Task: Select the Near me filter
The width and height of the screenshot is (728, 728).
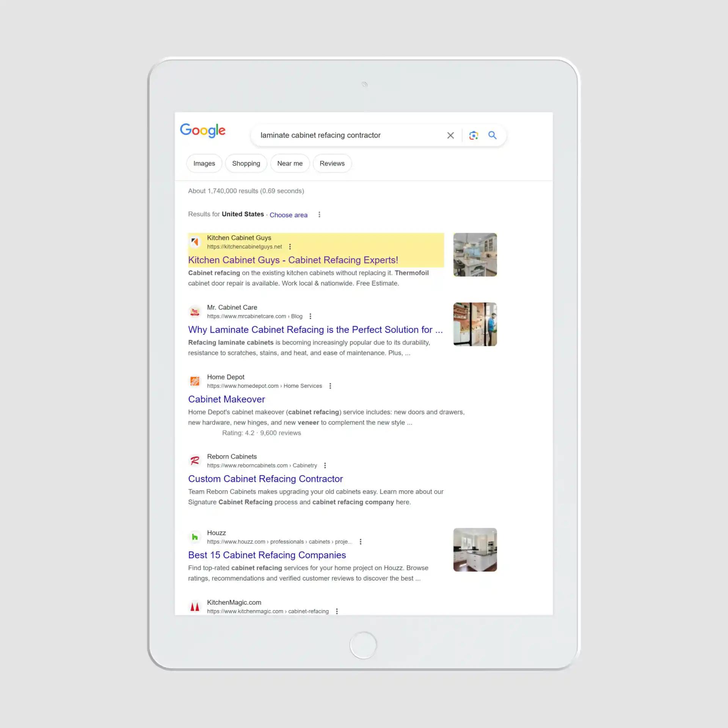Action: pos(290,163)
